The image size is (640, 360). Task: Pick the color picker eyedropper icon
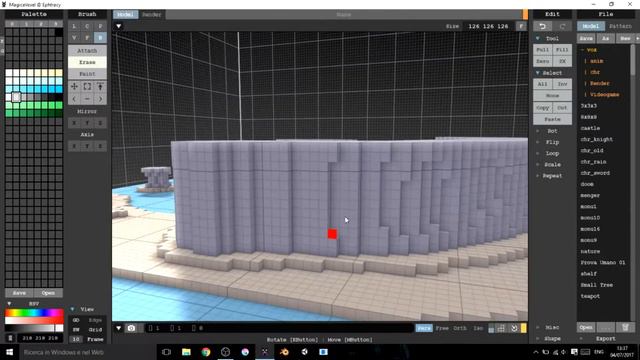[100, 87]
